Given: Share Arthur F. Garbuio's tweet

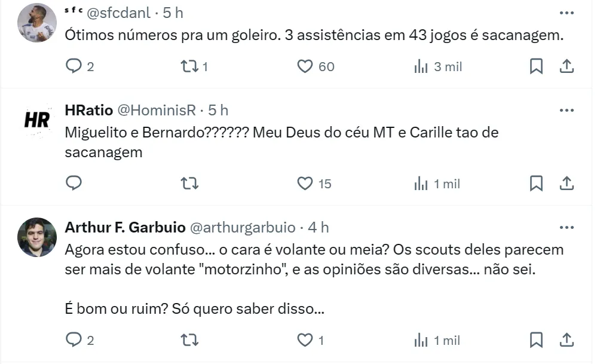Looking at the screenshot, I should (x=566, y=340).
